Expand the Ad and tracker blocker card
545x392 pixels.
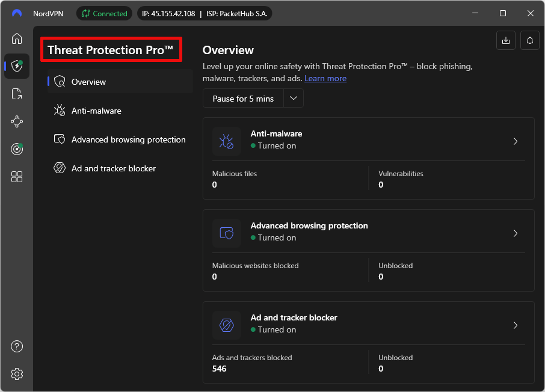516,325
